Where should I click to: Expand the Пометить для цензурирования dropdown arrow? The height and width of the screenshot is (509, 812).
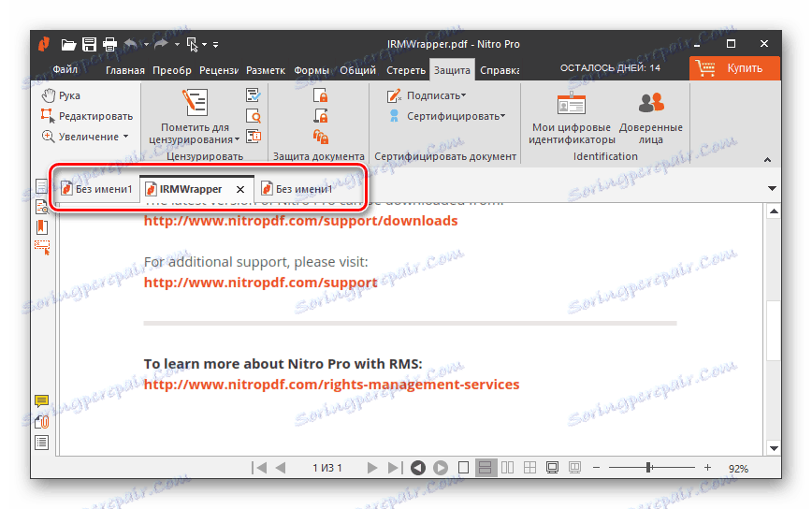point(238,139)
